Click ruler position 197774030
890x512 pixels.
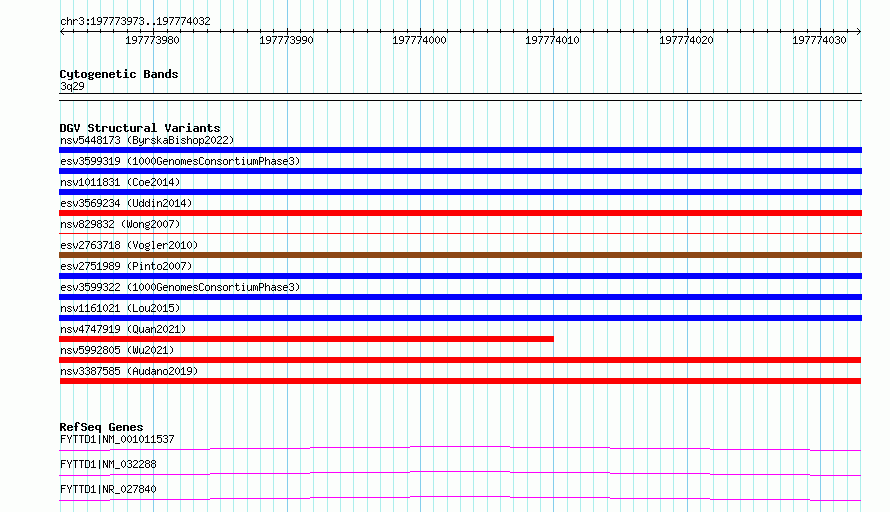click(819, 40)
